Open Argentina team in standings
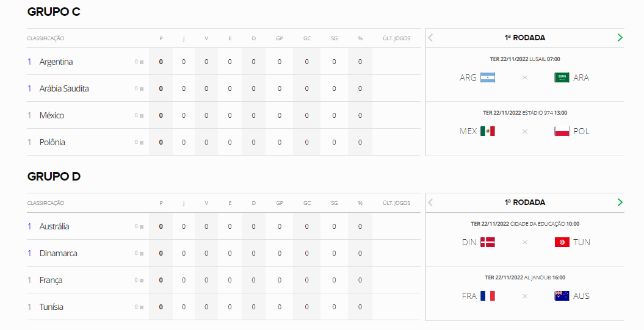The height and width of the screenshot is (330, 644). 56,62
